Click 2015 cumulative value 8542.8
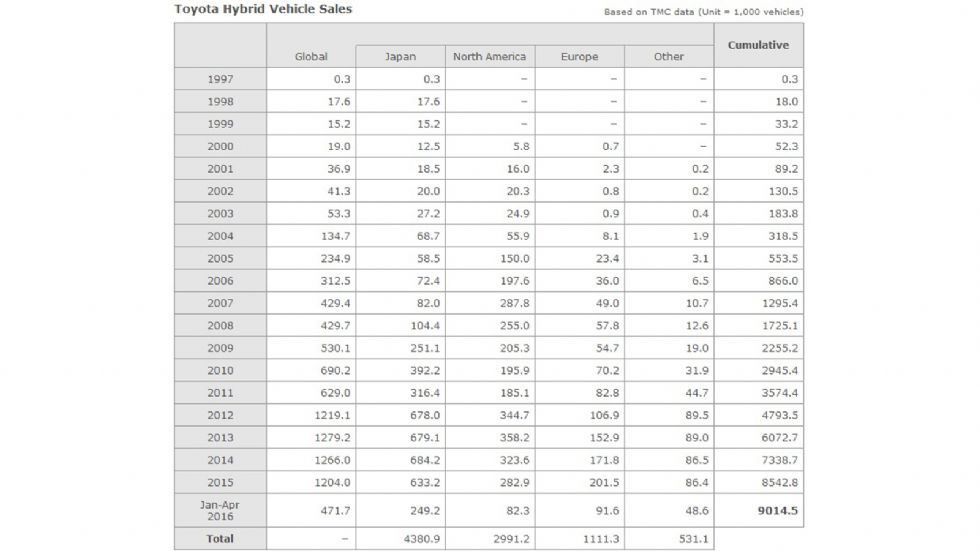Screen dimensions: 980x551 click(780, 482)
